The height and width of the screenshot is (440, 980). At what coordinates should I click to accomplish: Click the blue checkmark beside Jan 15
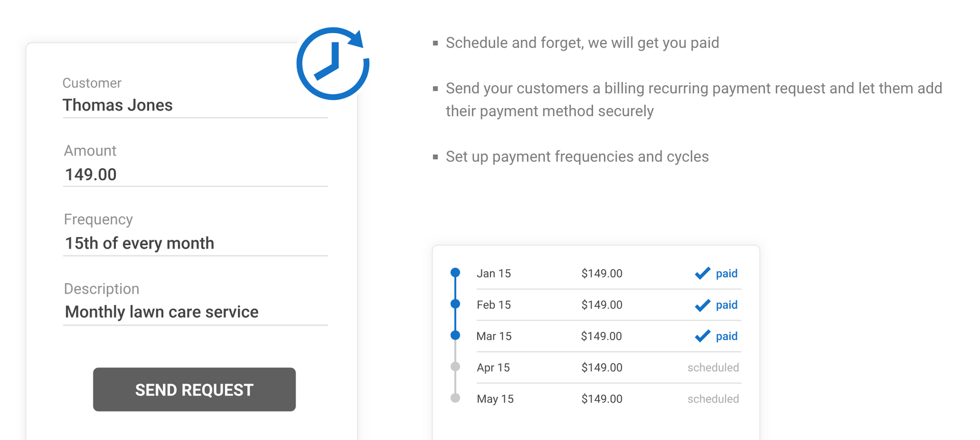click(702, 273)
